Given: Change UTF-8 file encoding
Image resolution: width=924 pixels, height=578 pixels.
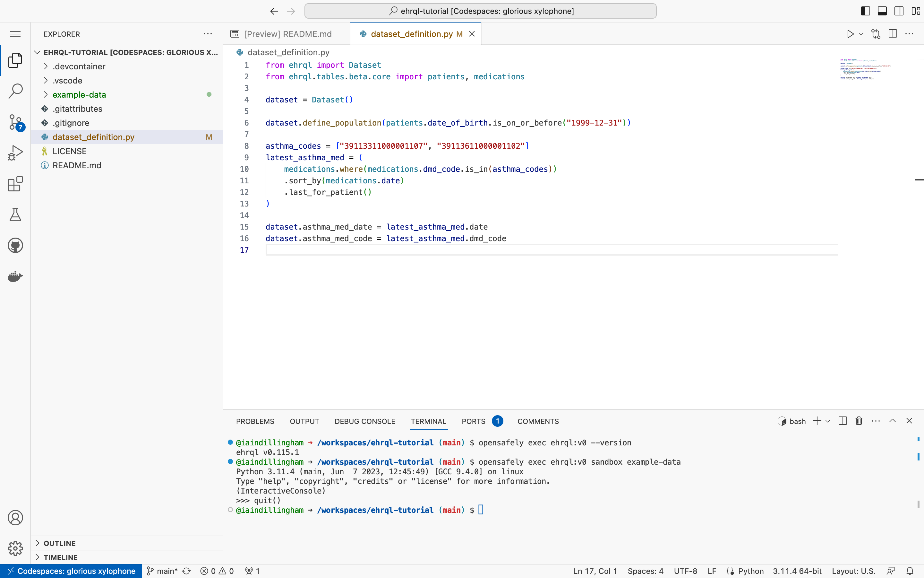Looking at the screenshot, I should click(685, 571).
